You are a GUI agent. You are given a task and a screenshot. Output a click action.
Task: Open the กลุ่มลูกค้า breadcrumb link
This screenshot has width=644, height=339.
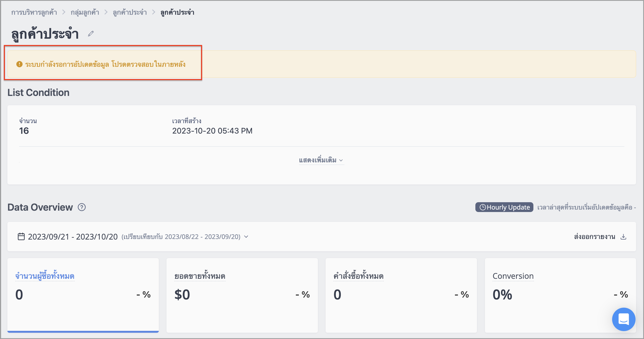tap(85, 12)
